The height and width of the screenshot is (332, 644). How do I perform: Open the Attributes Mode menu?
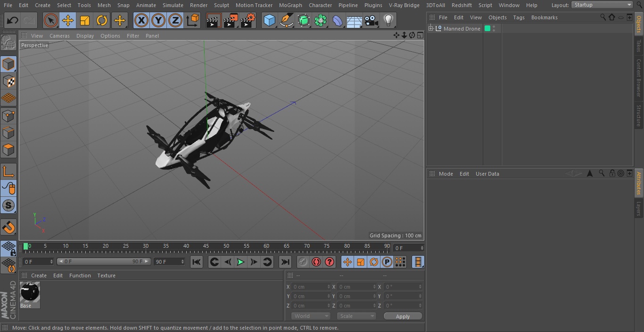point(446,174)
